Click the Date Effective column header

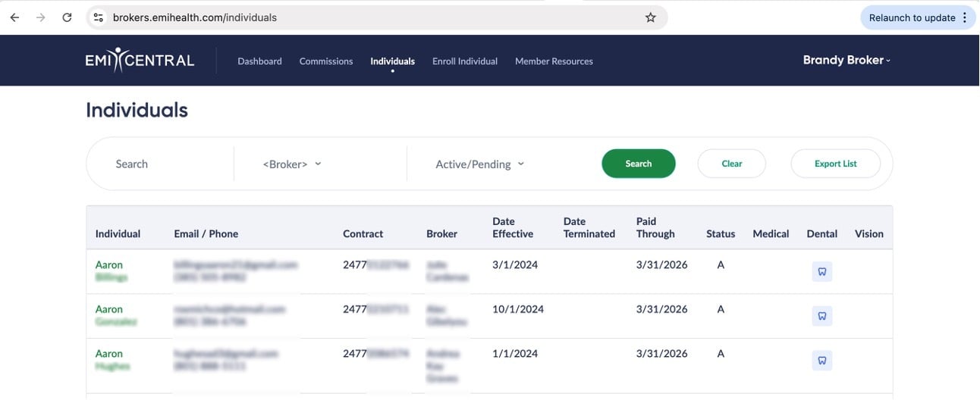tap(513, 227)
